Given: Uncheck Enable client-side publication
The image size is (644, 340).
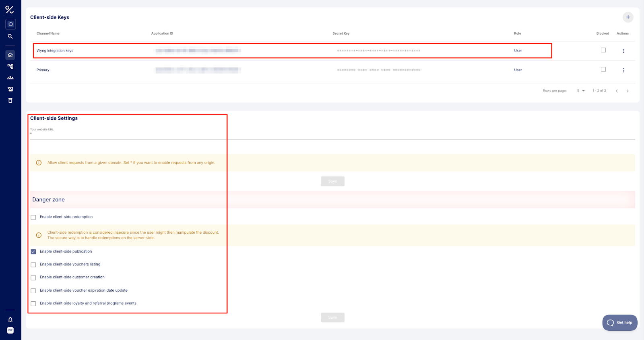Looking at the screenshot, I should pyautogui.click(x=33, y=252).
